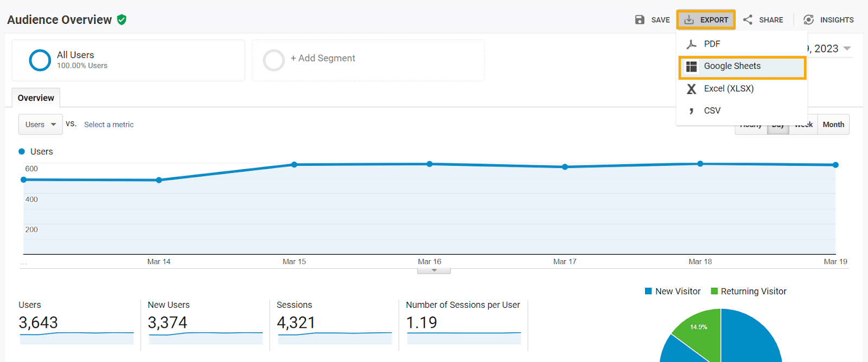Choose Google Sheets export option

pos(742,67)
